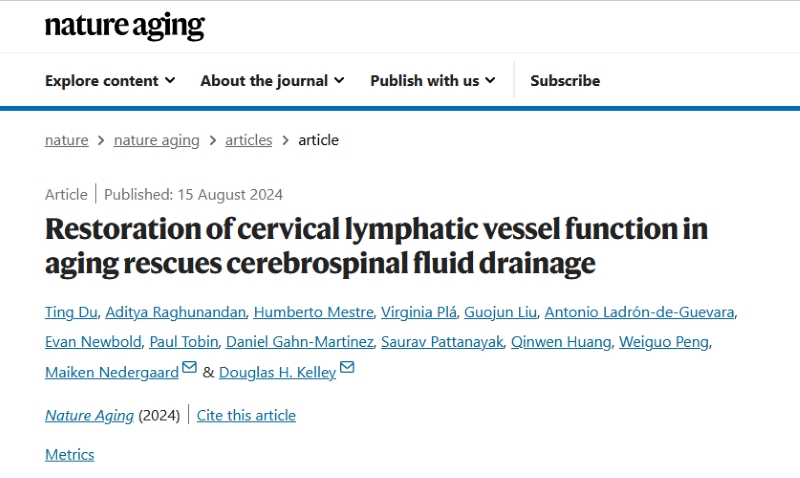This screenshot has width=800, height=478.
Task: Open the articles breadcrumb link
Action: (248, 140)
